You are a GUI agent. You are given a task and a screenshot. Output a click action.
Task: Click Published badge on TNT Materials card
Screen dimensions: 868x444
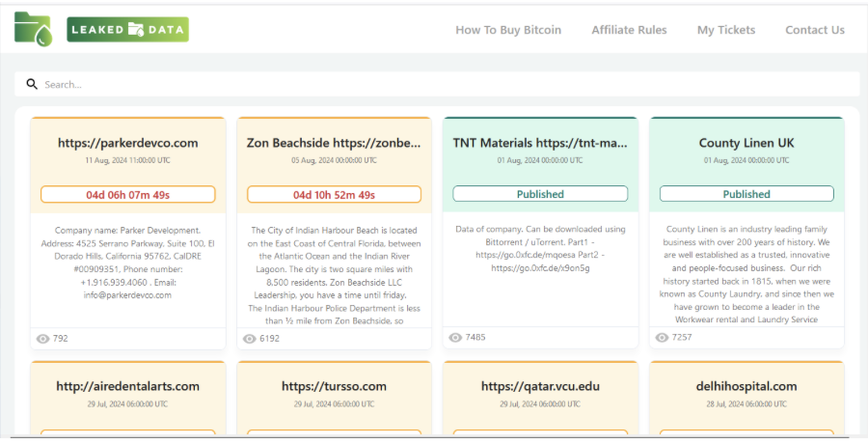click(540, 194)
